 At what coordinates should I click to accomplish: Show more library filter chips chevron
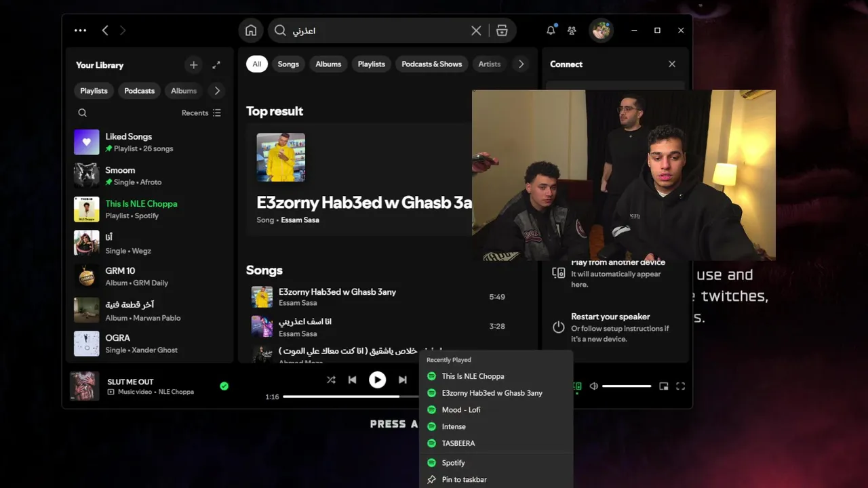pyautogui.click(x=217, y=91)
